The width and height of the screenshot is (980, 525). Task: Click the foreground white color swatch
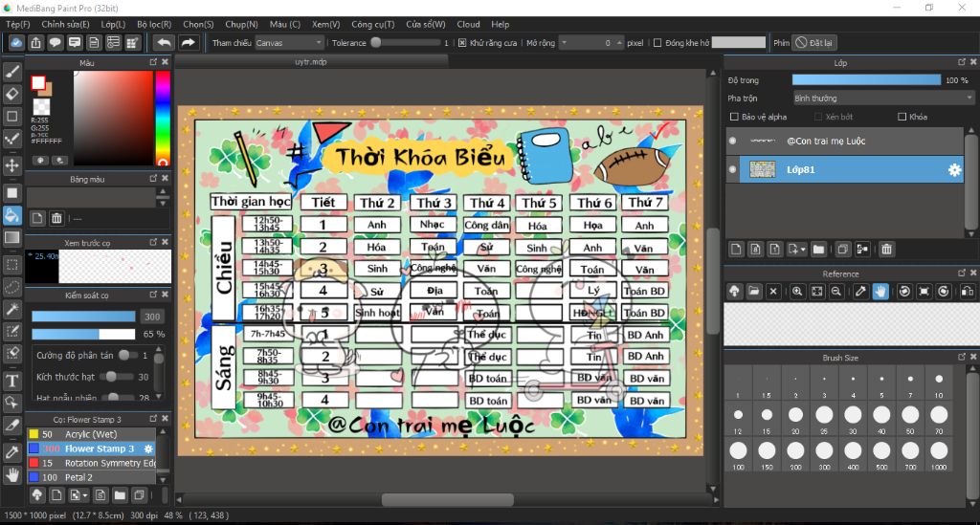(38, 82)
